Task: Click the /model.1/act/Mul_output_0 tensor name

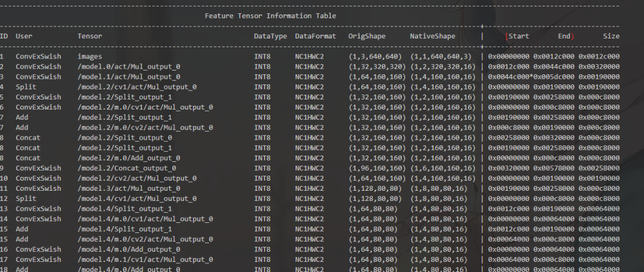Action: coord(129,77)
